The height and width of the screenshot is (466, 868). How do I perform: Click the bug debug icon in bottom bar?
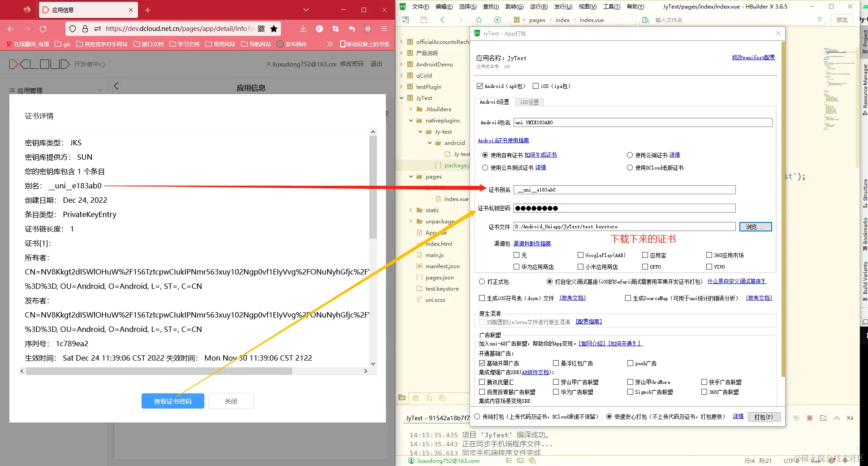(x=415, y=398)
